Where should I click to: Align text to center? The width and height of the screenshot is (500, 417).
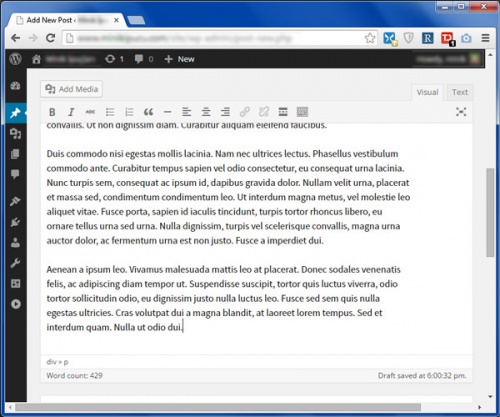(x=206, y=112)
